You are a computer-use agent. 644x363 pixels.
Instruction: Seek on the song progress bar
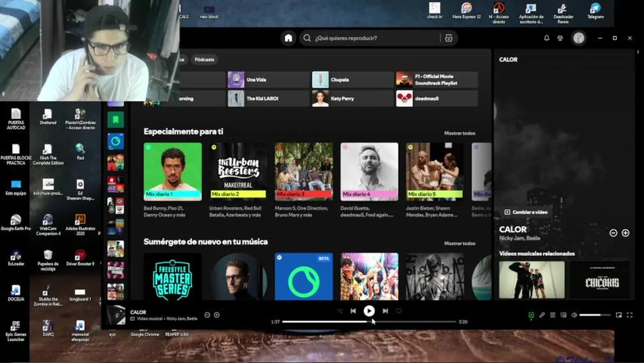pos(369,322)
